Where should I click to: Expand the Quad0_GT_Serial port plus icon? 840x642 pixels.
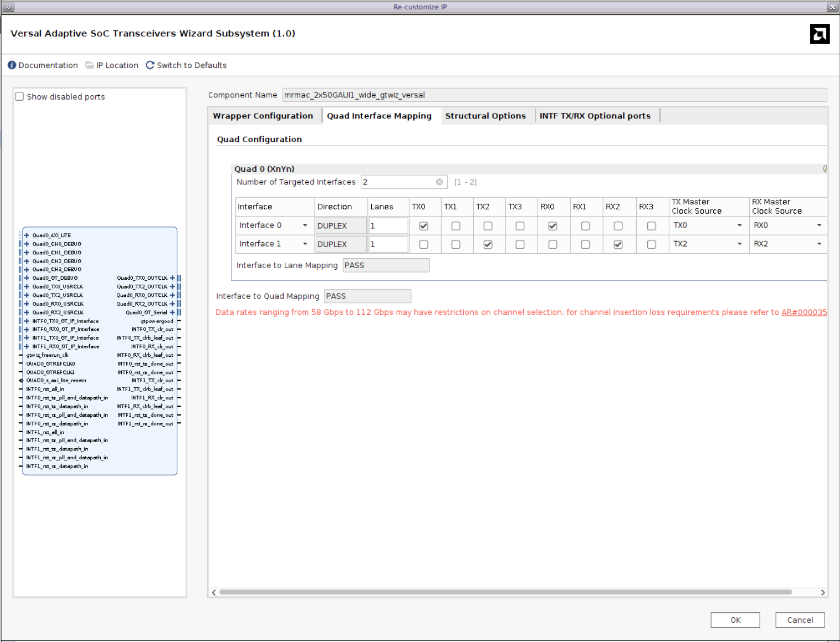point(172,313)
